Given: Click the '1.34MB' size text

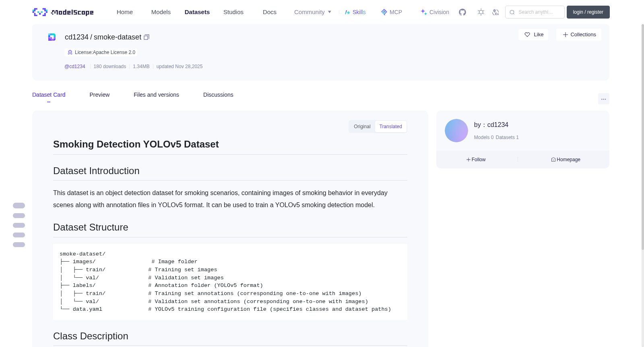Looking at the screenshot, I should [x=141, y=66].
